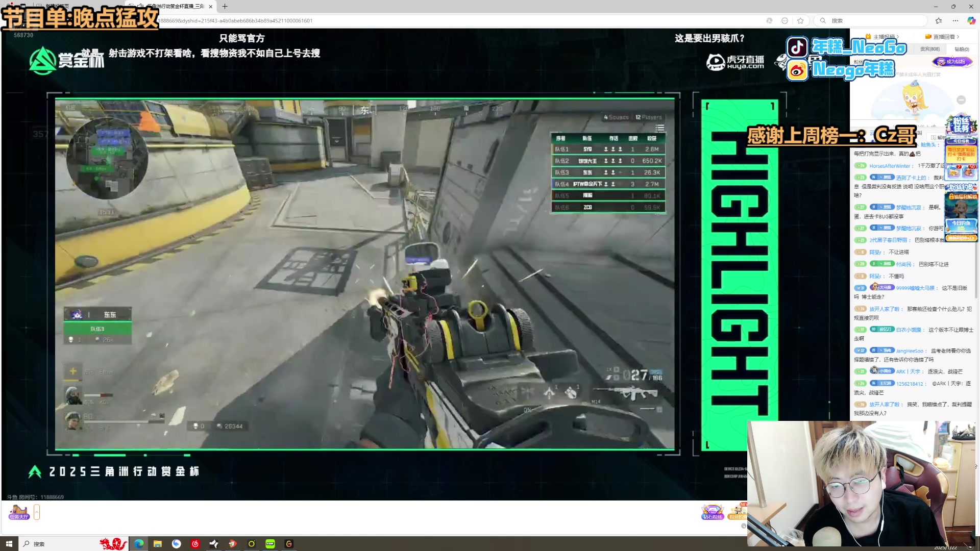Image resolution: width=980 pixels, height=551 pixels.
Task: Click the 成为钻粉 button
Action: tap(952, 62)
